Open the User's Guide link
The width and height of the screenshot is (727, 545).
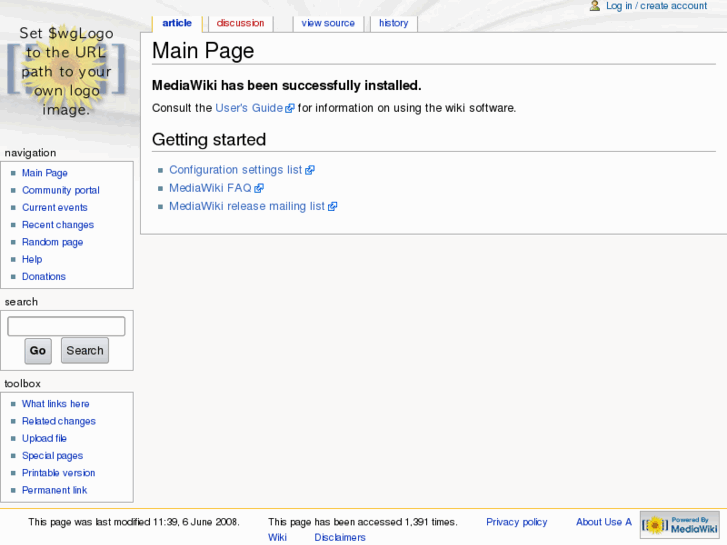point(254,108)
